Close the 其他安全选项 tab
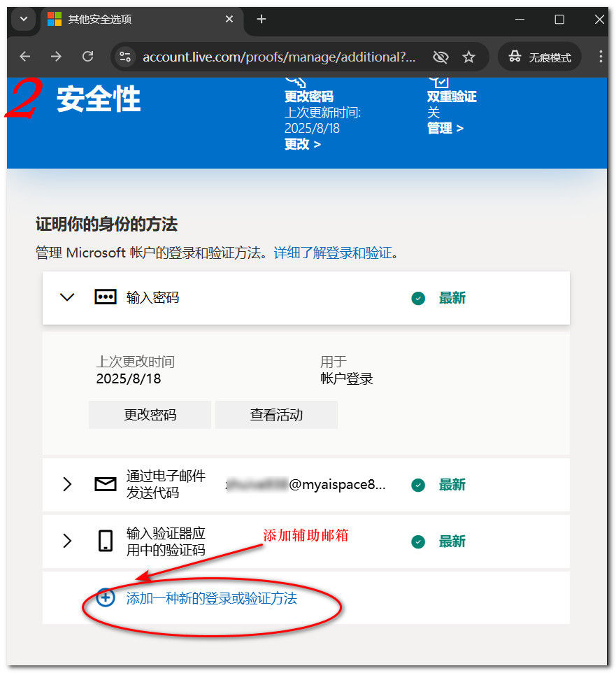The height and width of the screenshot is (673, 616). pyautogui.click(x=229, y=20)
